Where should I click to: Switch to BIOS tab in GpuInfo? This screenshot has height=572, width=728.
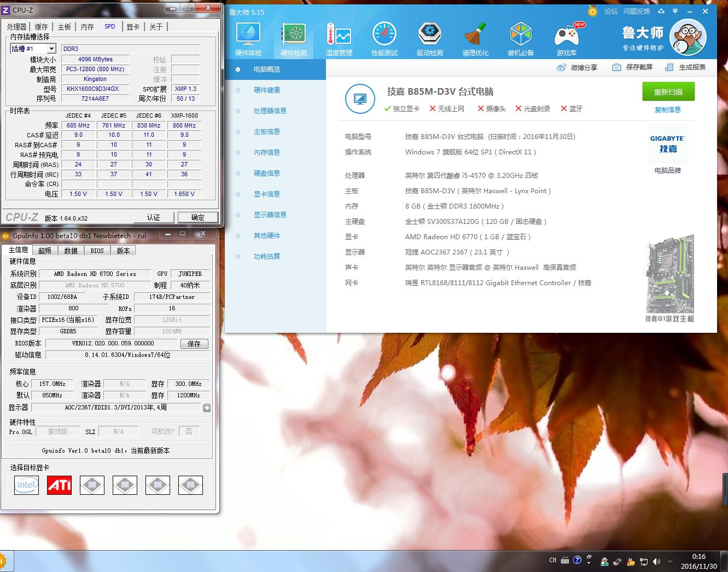[x=97, y=250]
